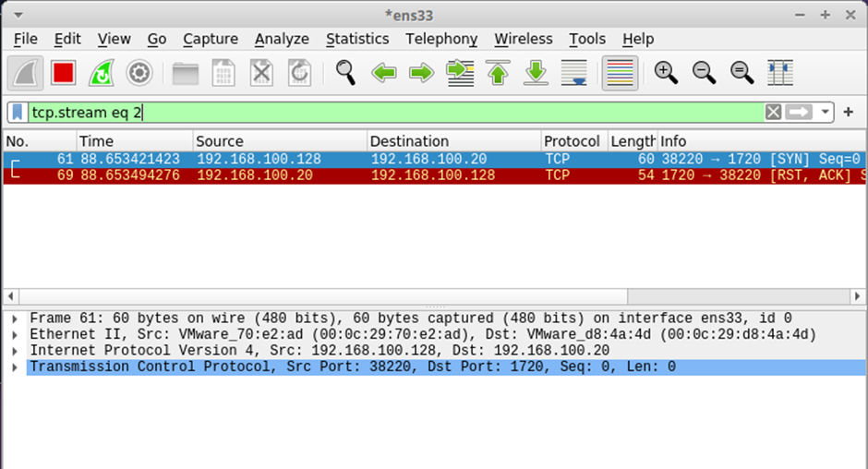Sort by the Source column header
Viewport: 868px width, 469px height.
point(280,141)
